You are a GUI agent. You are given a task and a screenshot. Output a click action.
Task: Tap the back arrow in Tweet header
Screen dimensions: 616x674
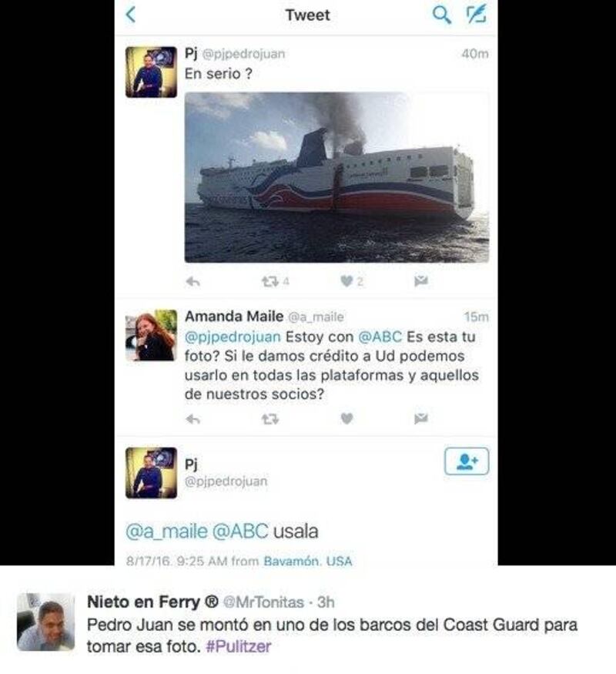coord(131,15)
